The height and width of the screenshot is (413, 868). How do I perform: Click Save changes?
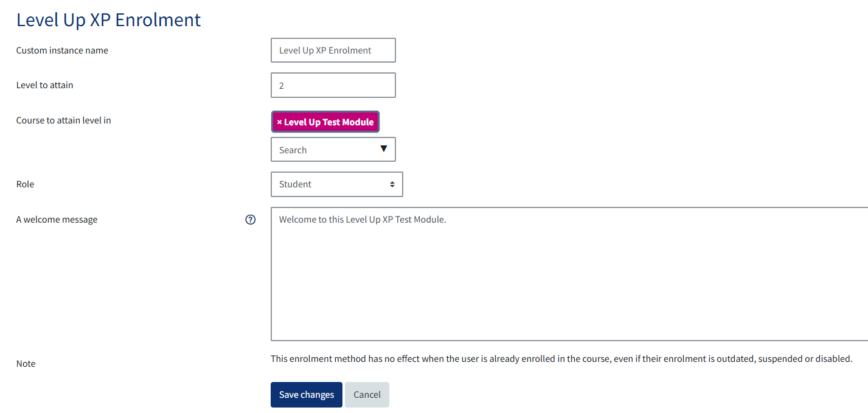(306, 395)
